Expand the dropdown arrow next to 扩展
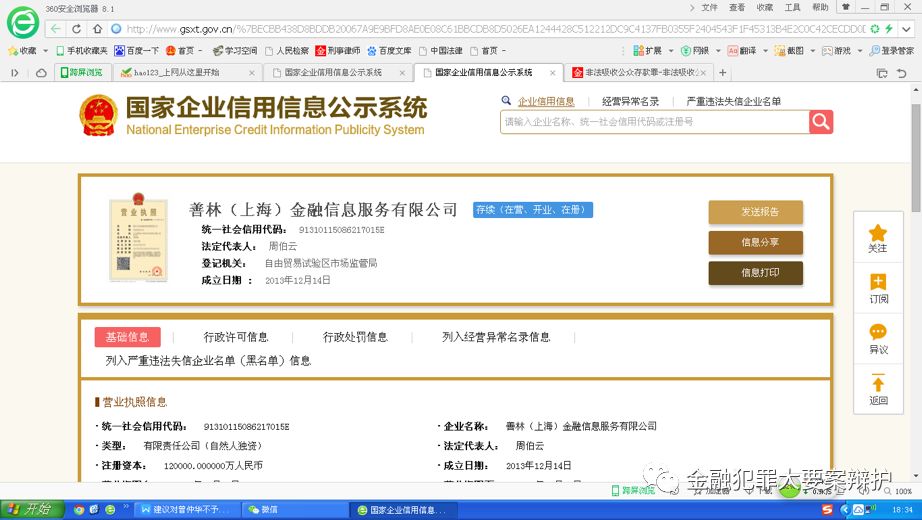The height and width of the screenshot is (520, 922). (671, 51)
